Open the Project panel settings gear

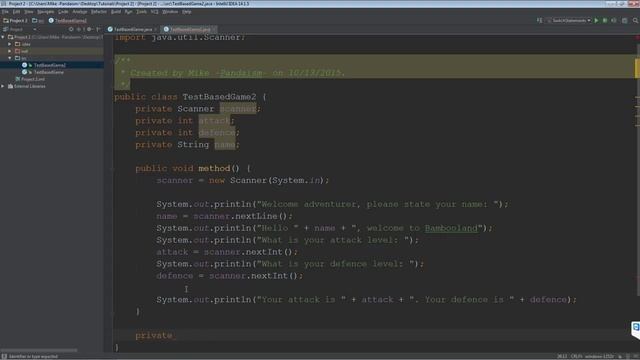click(89, 29)
